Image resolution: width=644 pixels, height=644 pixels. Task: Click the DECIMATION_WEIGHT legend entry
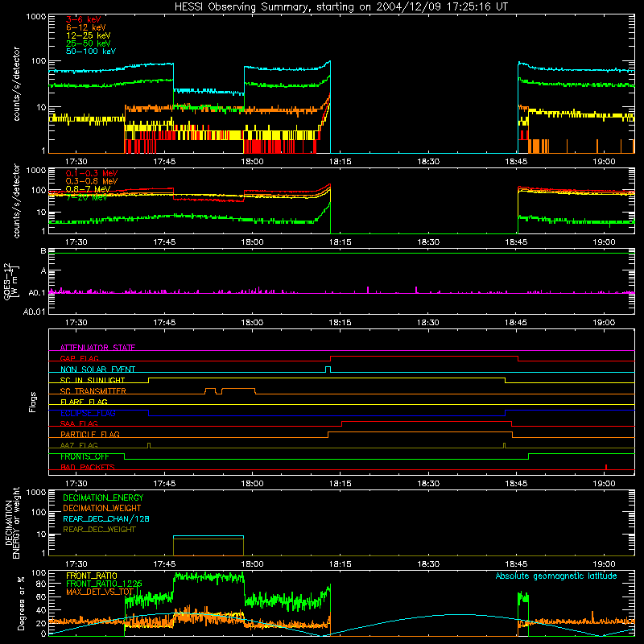(x=102, y=508)
